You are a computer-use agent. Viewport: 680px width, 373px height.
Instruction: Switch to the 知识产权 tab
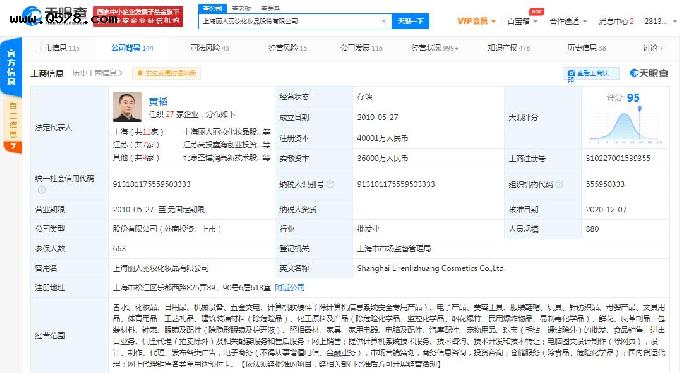(x=509, y=48)
